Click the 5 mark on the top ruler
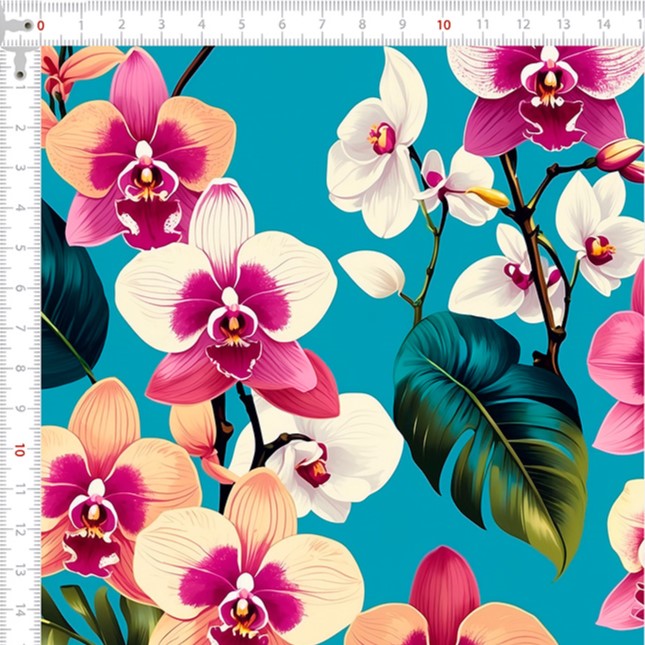 pos(242,25)
